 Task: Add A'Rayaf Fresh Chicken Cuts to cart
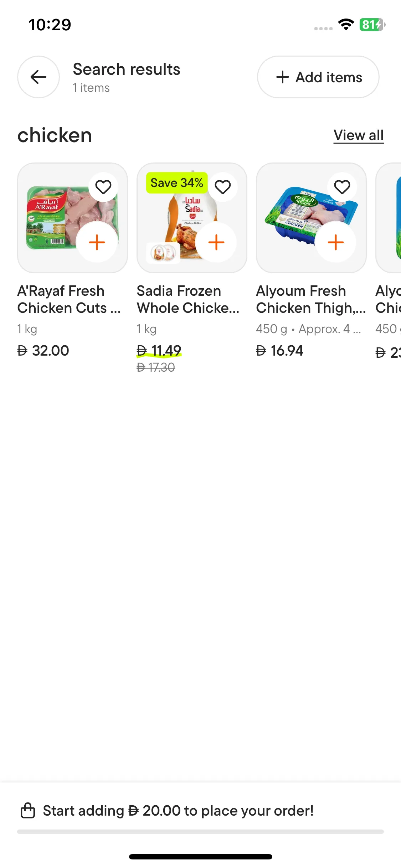coord(97,243)
